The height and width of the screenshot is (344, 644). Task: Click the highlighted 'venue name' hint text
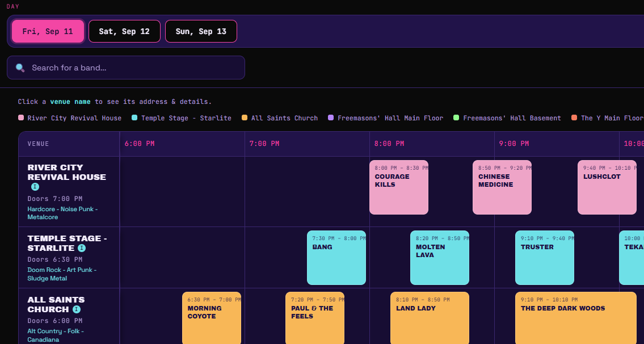pos(70,102)
